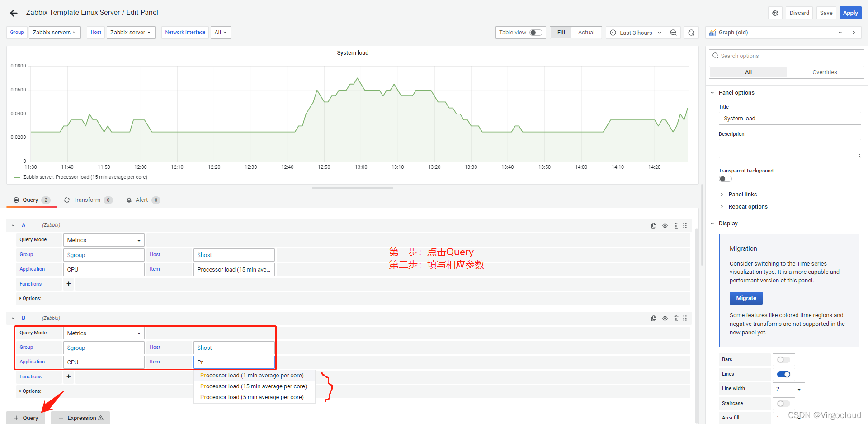Click the Discard button
The height and width of the screenshot is (424, 868).
point(799,13)
